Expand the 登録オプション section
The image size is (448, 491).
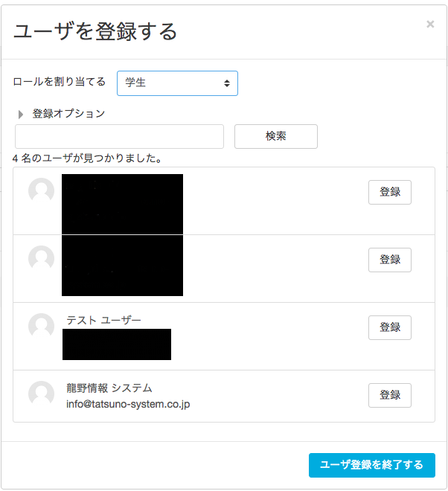[x=21, y=115]
